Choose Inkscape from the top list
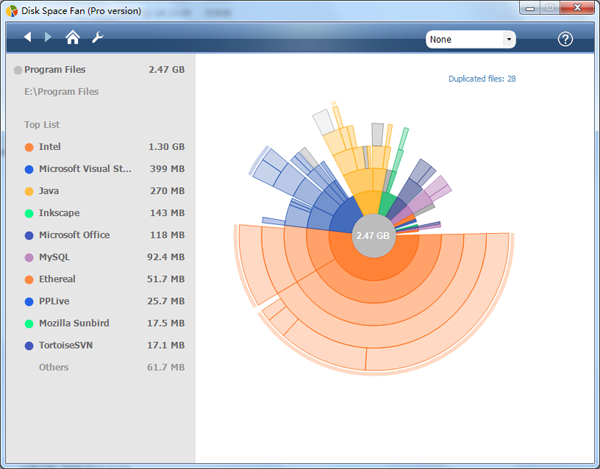This screenshot has width=600, height=469. [60, 213]
